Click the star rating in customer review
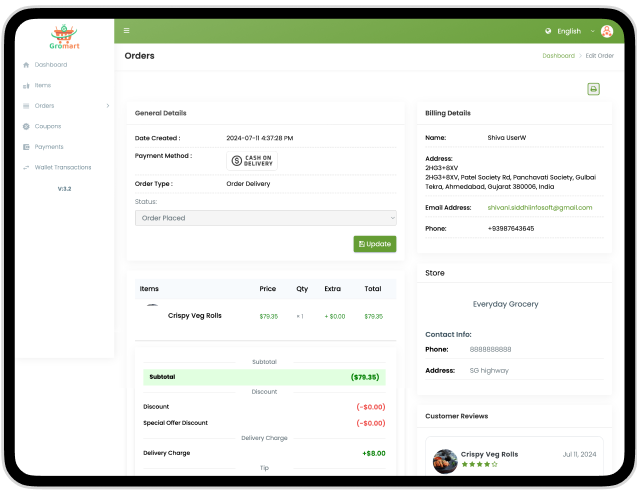637x492 pixels. click(x=478, y=464)
